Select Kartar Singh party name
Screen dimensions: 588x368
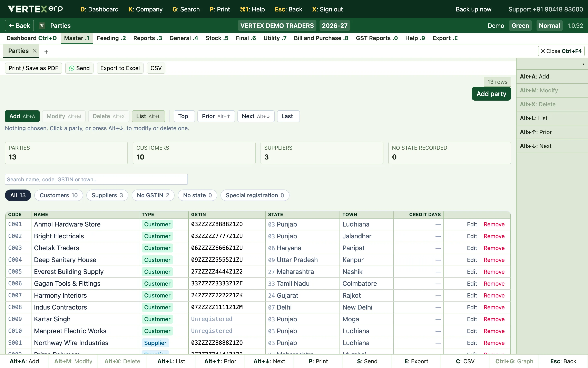[x=52, y=319]
